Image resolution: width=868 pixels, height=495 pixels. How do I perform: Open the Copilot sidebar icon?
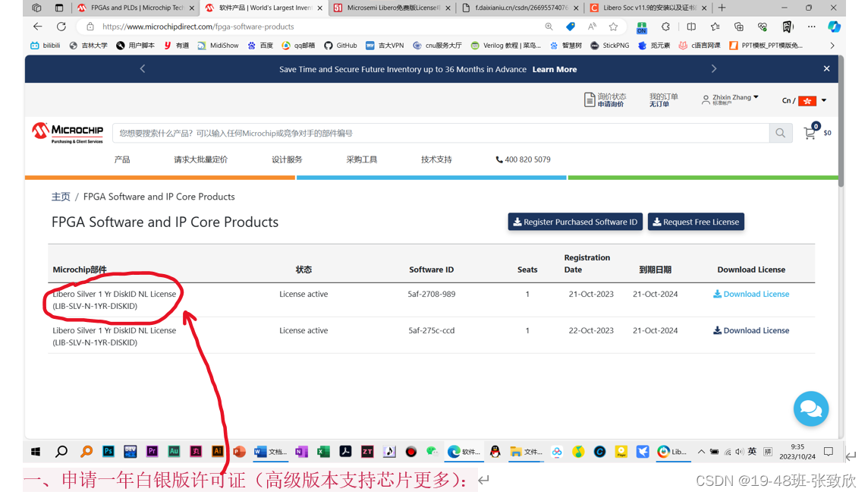(x=834, y=26)
